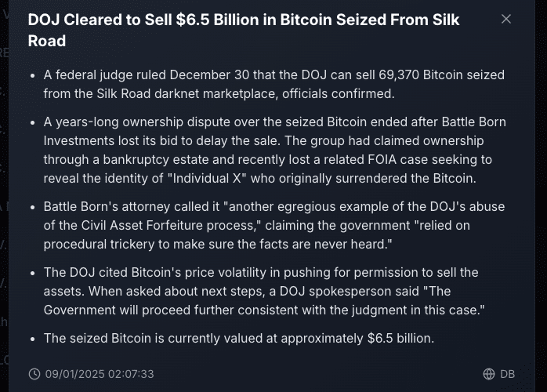Select the years-long ownership dispute paragraph
The image size is (547, 392).
coord(274,150)
